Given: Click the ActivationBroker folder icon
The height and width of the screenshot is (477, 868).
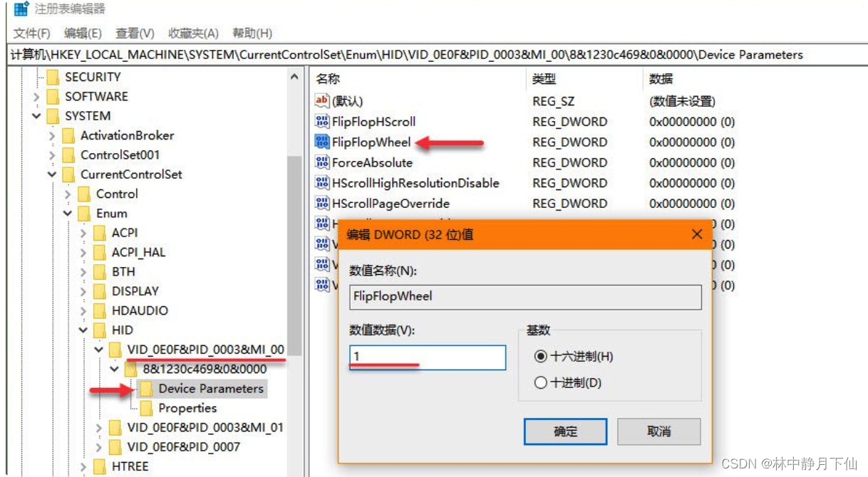Looking at the screenshot, I should (68, 135).
